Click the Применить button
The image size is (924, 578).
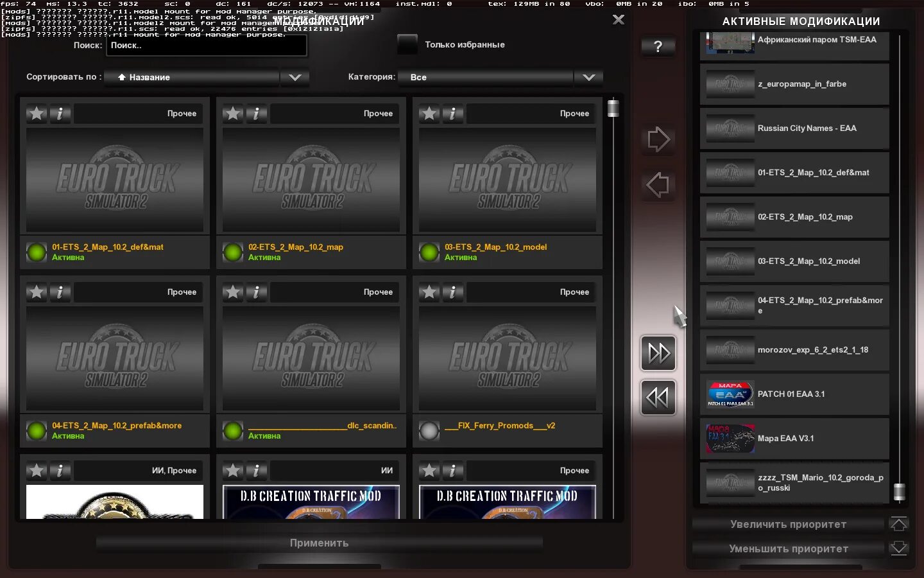click(x=320, y=543)
